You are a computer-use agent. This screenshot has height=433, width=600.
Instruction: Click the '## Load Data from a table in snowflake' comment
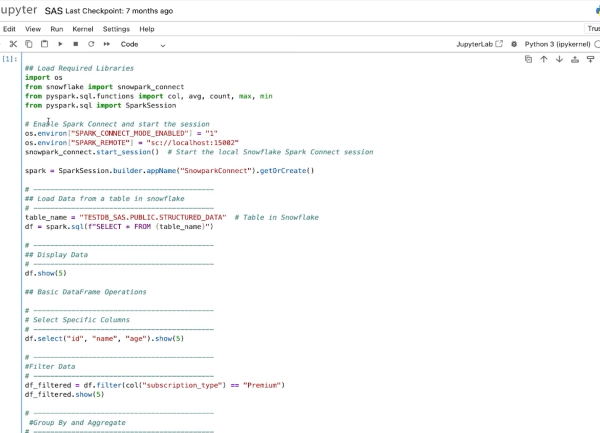point(104,199)
